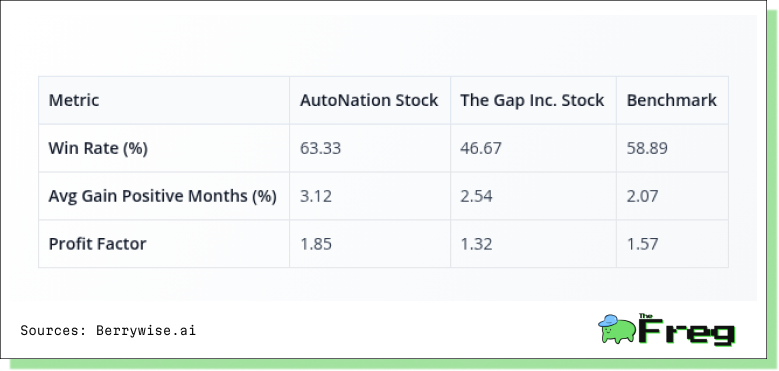Click Benchmark profit factor value 1.57
The image size is (779, 371).
point(642,244)
